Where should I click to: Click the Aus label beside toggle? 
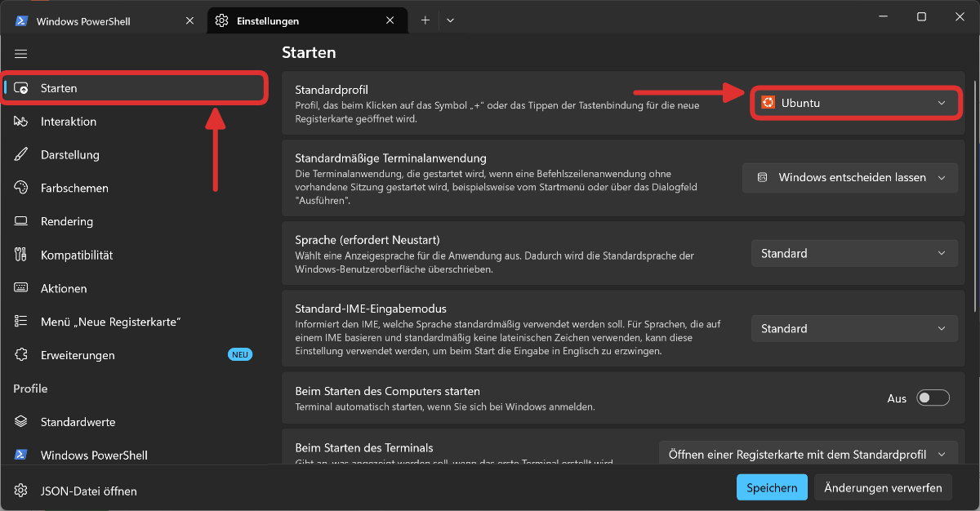coord(897,399)
